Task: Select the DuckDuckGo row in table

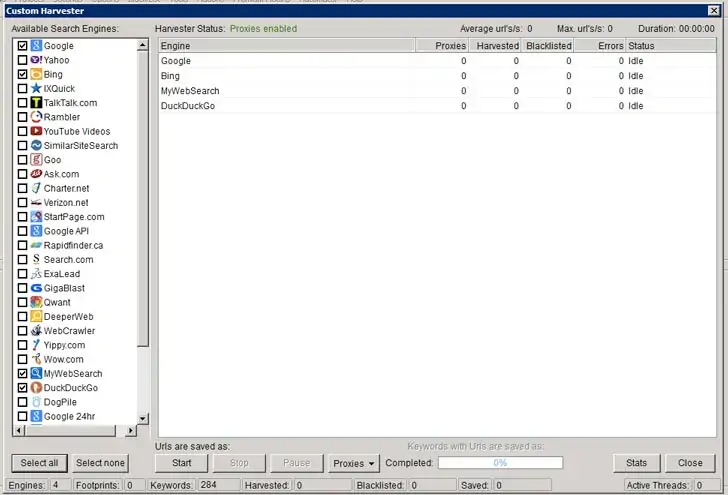Action: click(x=437, y=106)
